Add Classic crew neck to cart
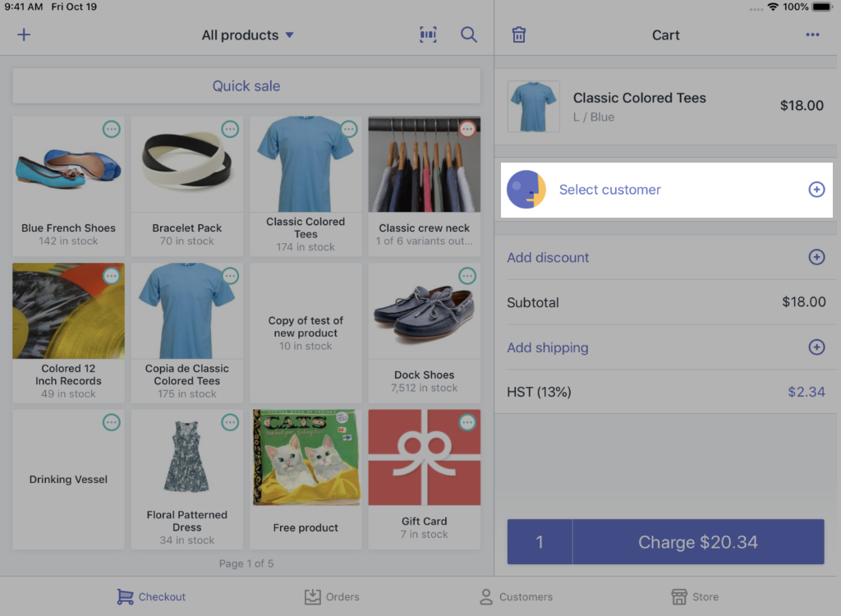This screenshot has width=841, height=616. pos(425,186)
